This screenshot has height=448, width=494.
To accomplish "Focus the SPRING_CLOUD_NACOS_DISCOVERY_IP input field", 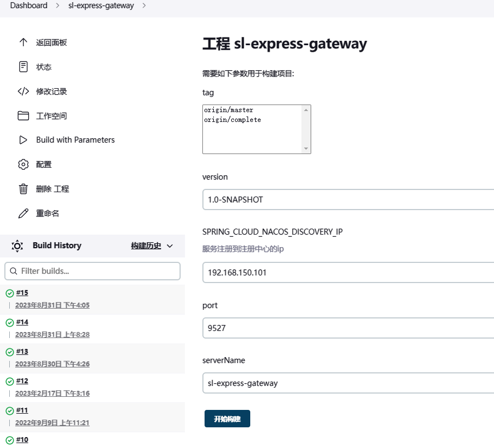I will (348, 272).
